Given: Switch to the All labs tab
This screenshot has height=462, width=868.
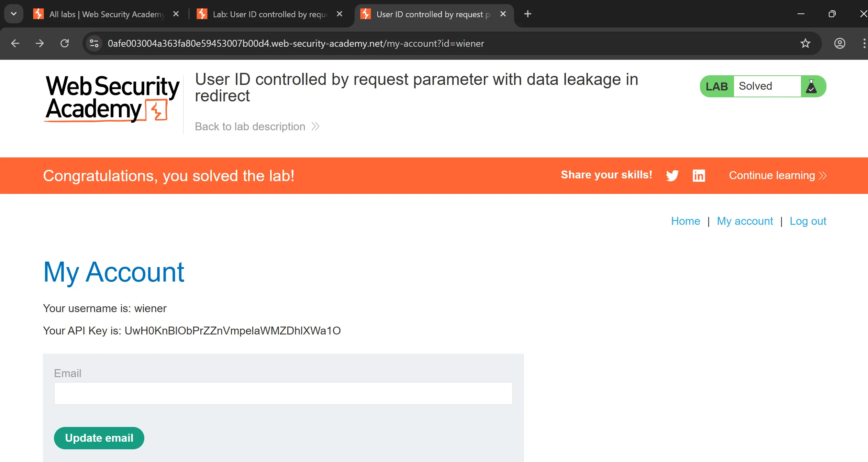Looking at the screenshot, I should (x=103, y=14).
